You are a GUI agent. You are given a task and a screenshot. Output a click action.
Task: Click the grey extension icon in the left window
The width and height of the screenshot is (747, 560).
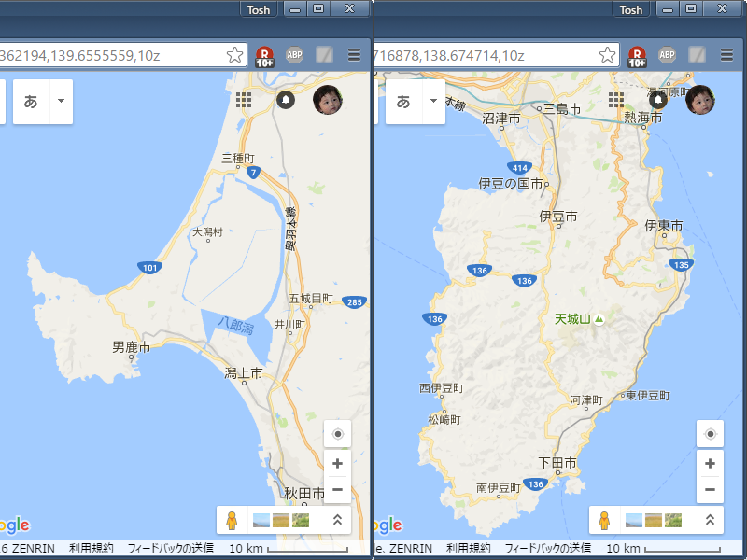(x=324, y=55)
